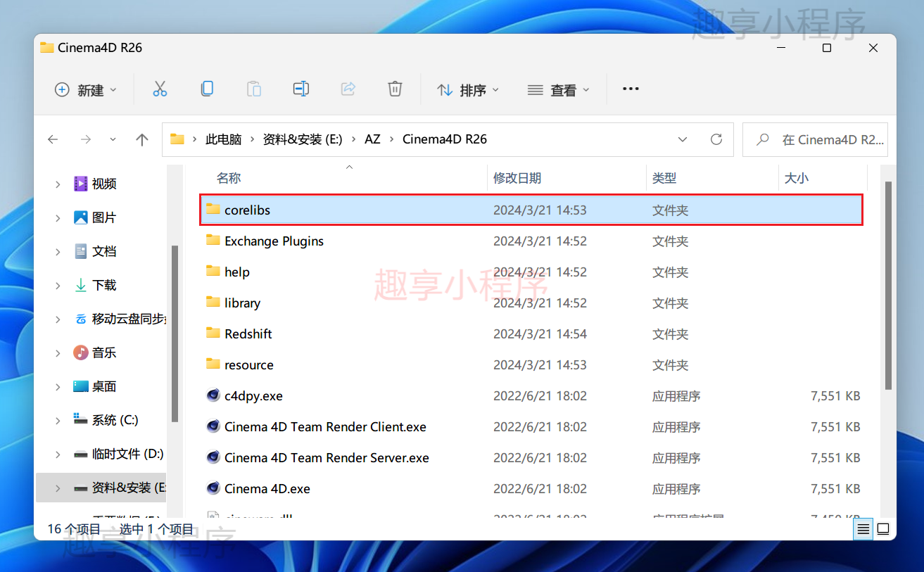Image resolution: width=924 pixels, height=572 pixels.
Task: Switch to large thumbnails view icon
Action: tap(883, 529)
